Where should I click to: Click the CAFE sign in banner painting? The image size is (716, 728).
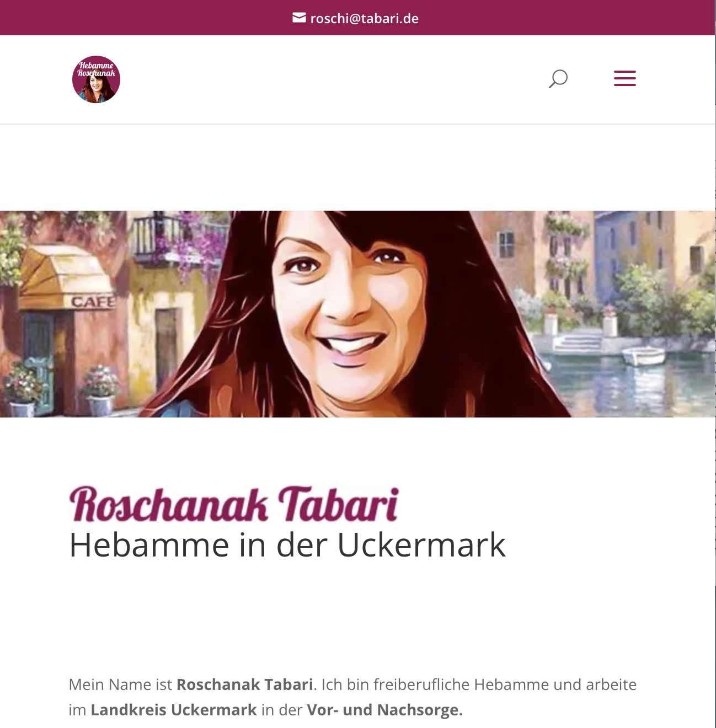93,302
